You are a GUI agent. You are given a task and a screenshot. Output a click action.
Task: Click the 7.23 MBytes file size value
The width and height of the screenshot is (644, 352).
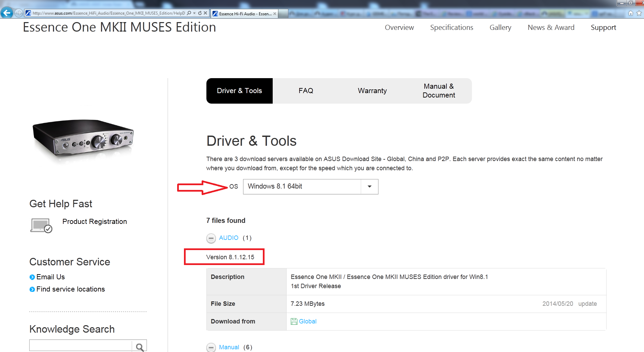click(x=307, y=304)
